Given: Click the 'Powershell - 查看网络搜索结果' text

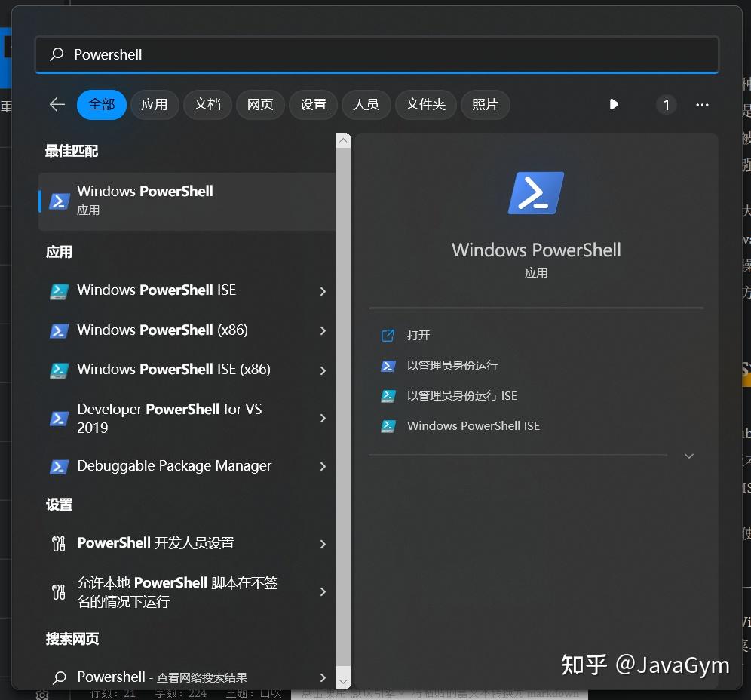Looking at the screenshot, I should click(x=162, y=677).
